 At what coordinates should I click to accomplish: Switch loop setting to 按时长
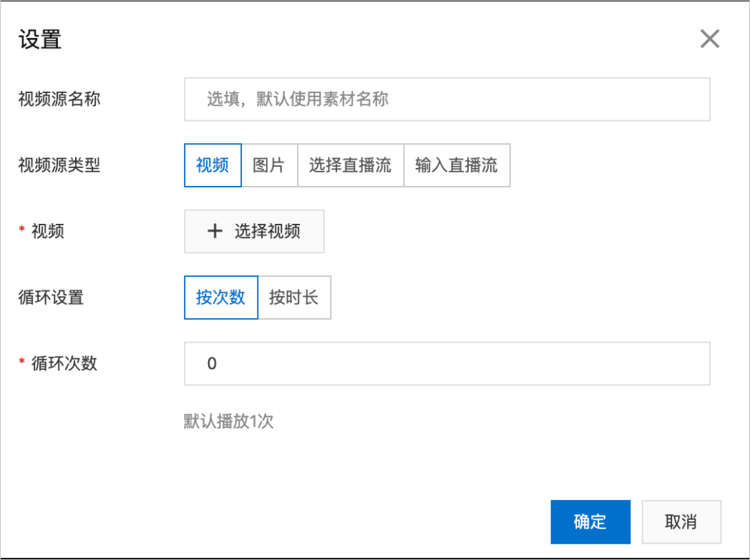pyautogui.click(x=296, y=298)
